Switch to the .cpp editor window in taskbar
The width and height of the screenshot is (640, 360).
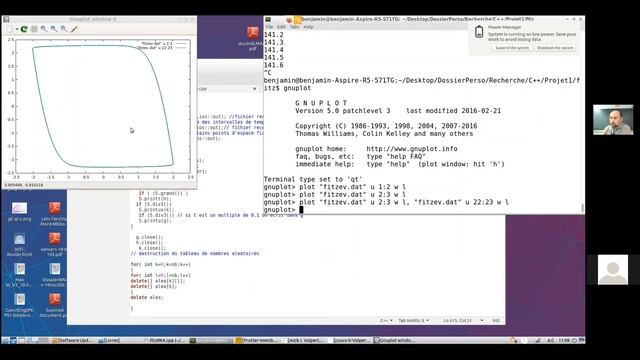(165, 340)
